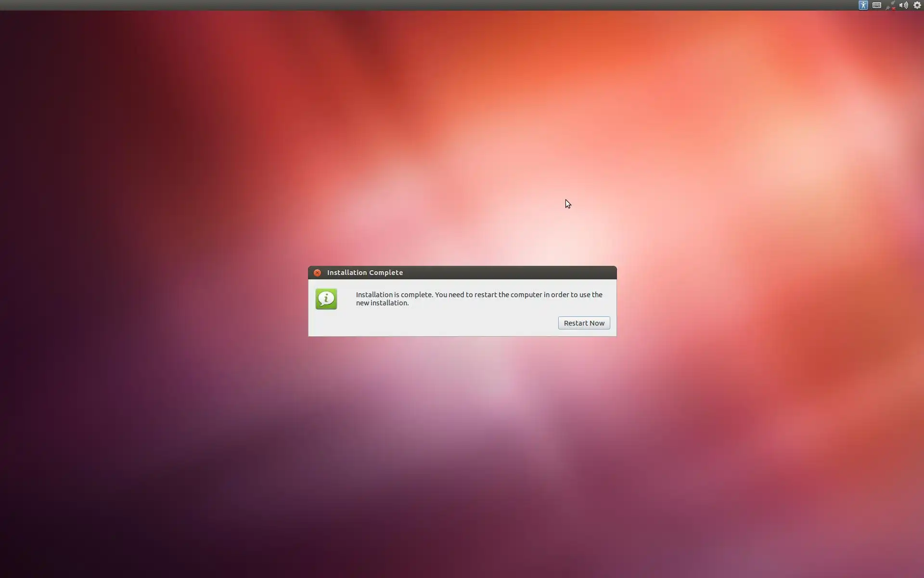Close the Installation Complete dialog
The width and height of the screenshot is (924, 578).
pyautogui.click(x=317, y=273)
